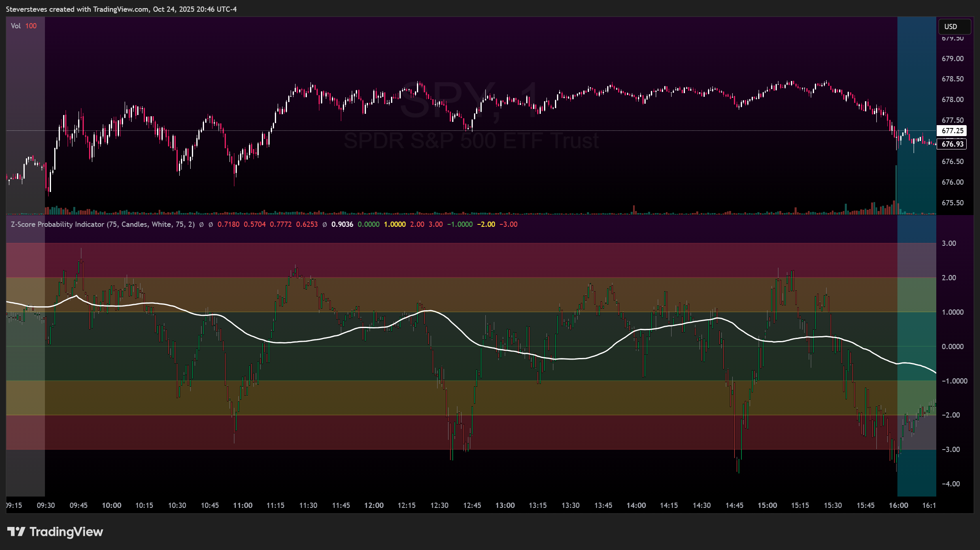Click the yellow -2.00 legend value

coord(486,224)
